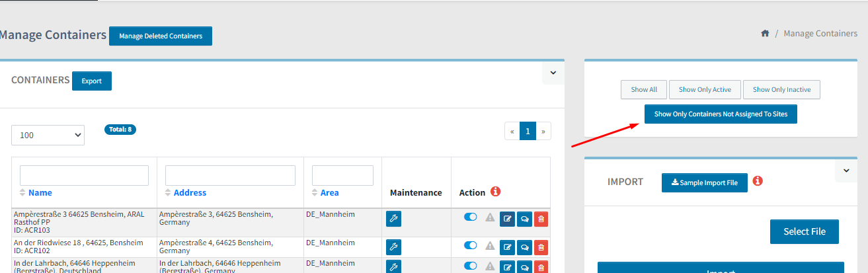Collapse the Import panel with chevron
868x273 pixels.
point(846,171)
